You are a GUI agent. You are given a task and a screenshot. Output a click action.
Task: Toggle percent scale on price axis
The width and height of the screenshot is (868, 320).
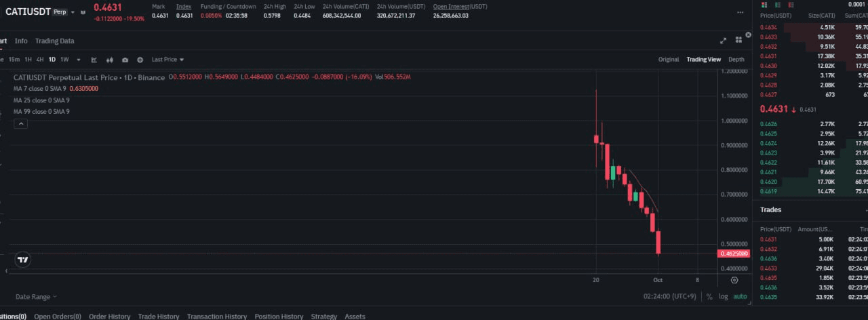(x=709, y=297)
